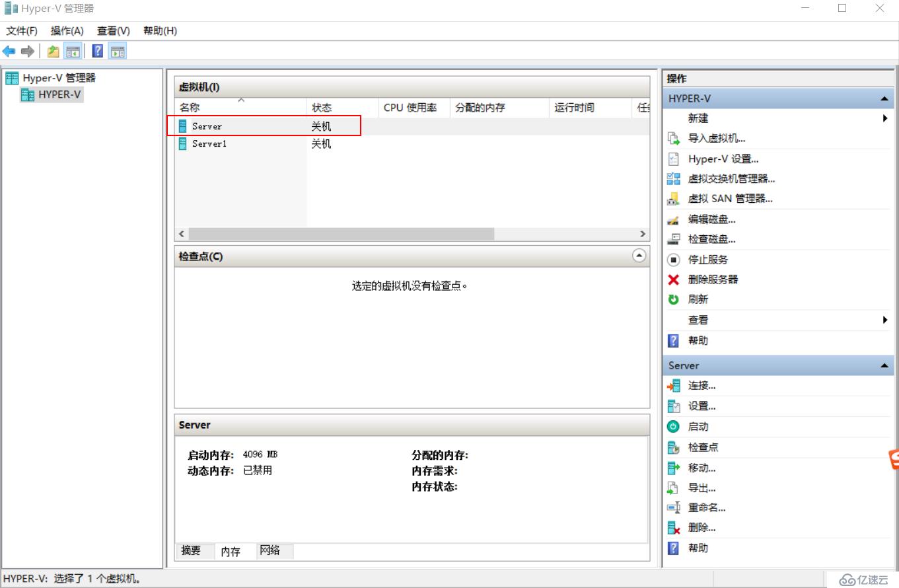
Task: Click the 检查磁盘 icon
Action: pos(674,239)
